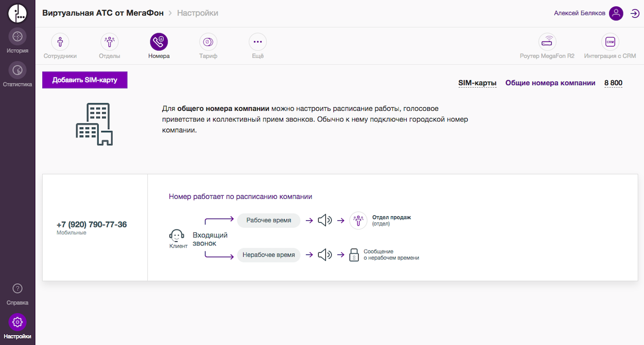Click the Мобильные label under number
Screen dimensions: 644x345
point(71,233)
